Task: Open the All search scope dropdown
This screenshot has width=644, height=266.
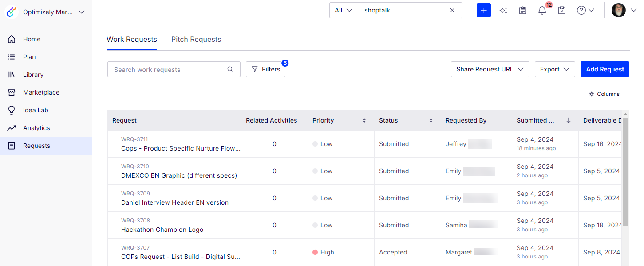Action: [x=343, y=10]
